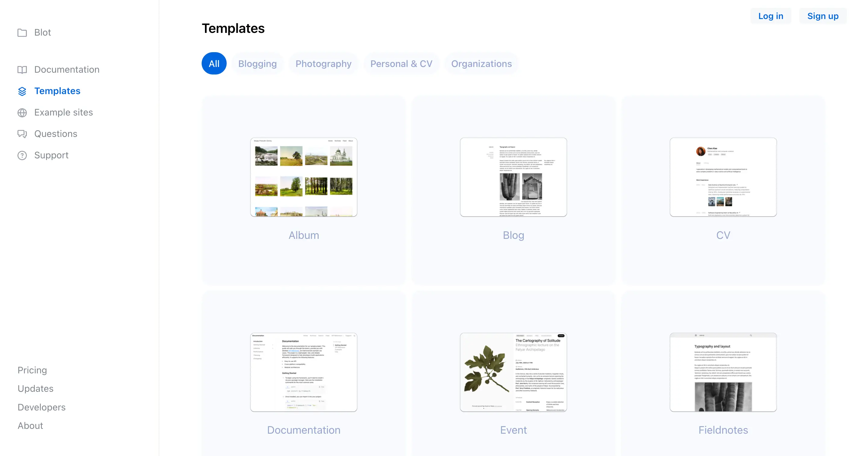
Task: Go to Templates in the sidebar
Action: click(x=57, y=91)
